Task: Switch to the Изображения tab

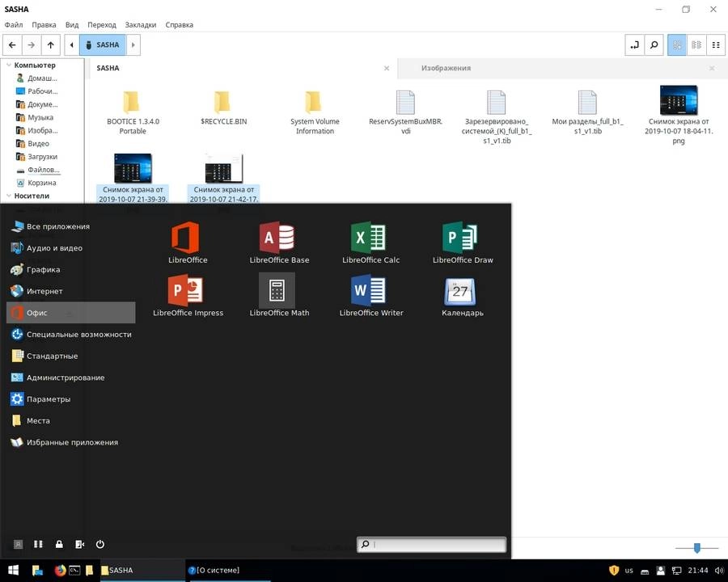Action: 446,68
